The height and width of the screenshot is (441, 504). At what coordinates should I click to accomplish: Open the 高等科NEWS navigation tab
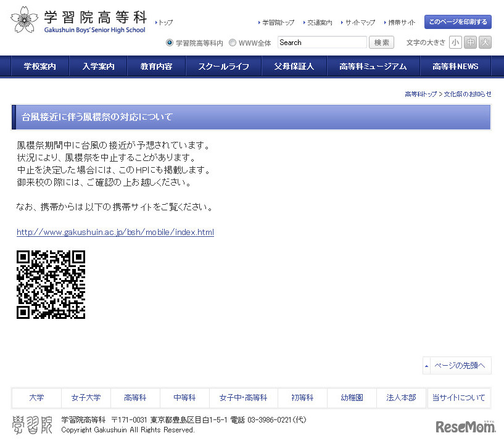point(455,66)
